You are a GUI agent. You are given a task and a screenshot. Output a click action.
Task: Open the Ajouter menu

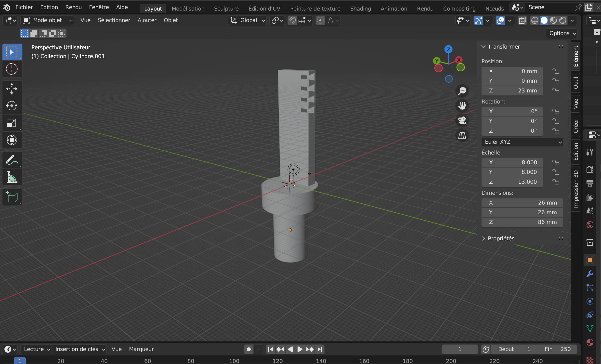pyautogui.click(x=147, y=20)
